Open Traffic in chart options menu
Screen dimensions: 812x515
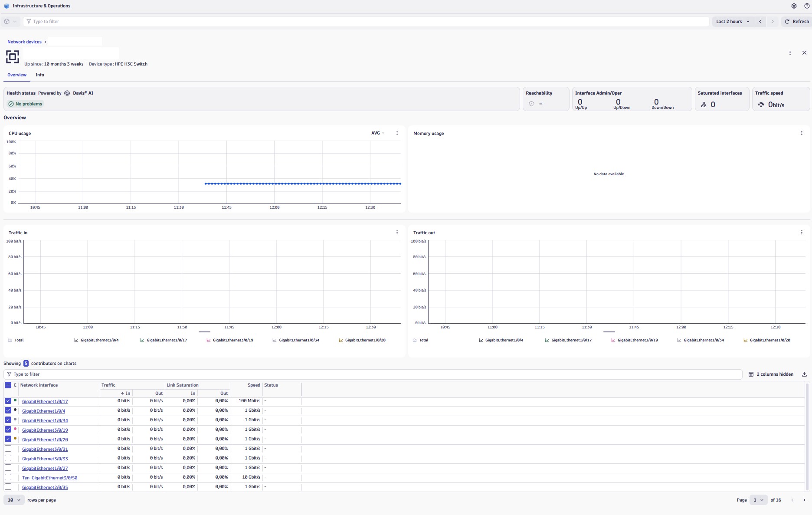(397, 233)
